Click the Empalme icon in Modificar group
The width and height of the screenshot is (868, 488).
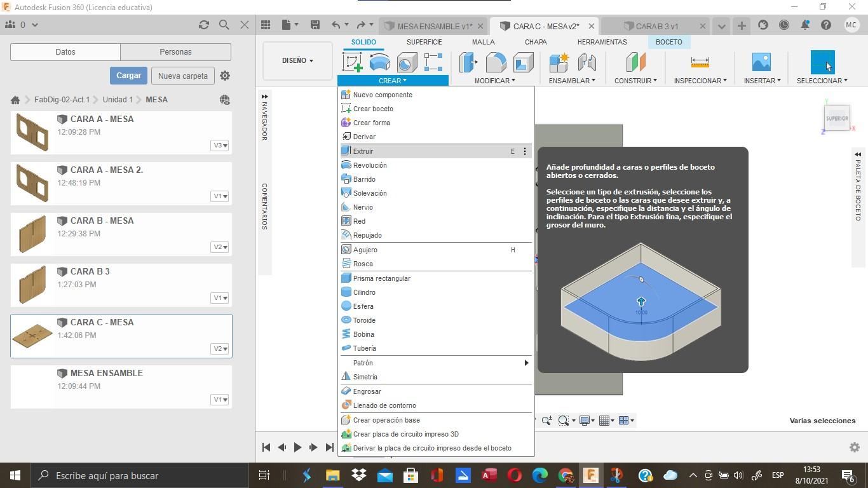pos(496,62)
